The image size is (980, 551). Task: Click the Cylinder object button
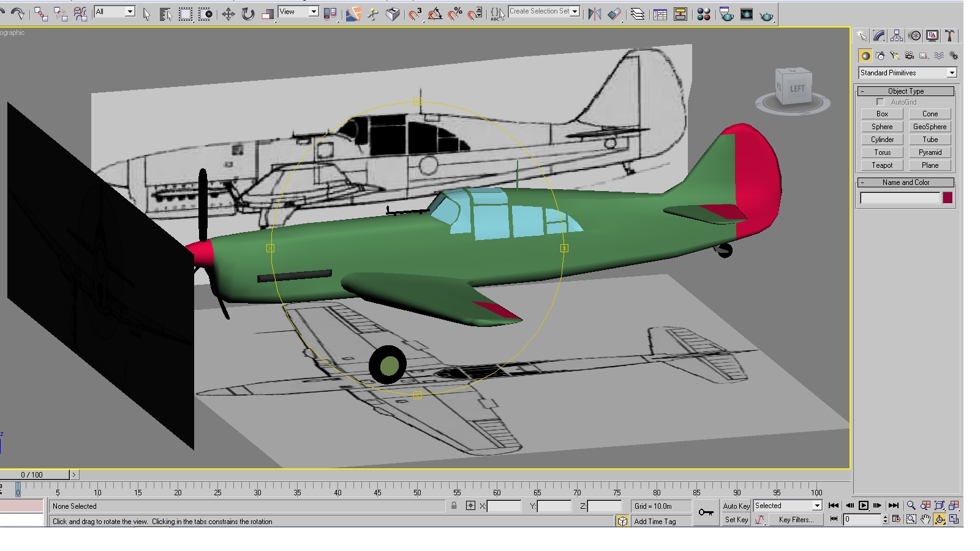pos(882,140)
